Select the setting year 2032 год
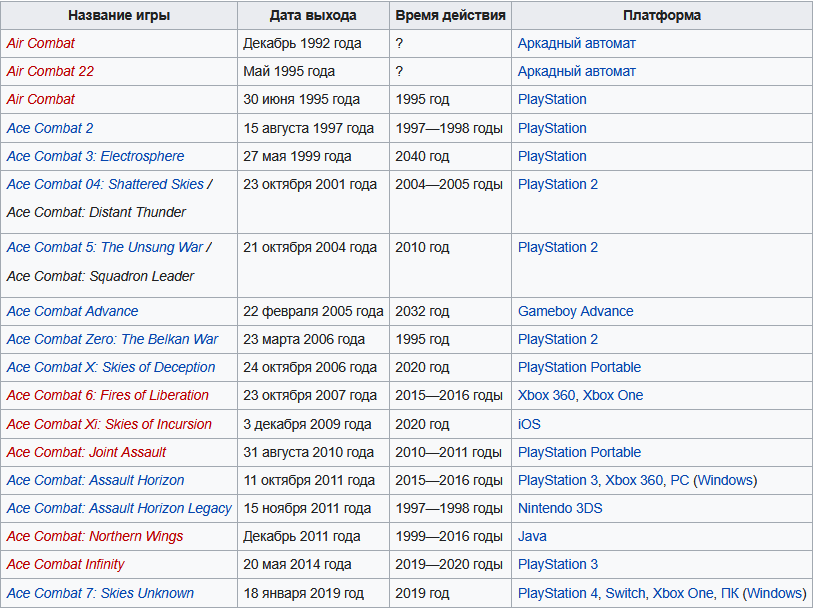Image resolution: width=825 pixels, height=612 pixels. coord(422,312)
